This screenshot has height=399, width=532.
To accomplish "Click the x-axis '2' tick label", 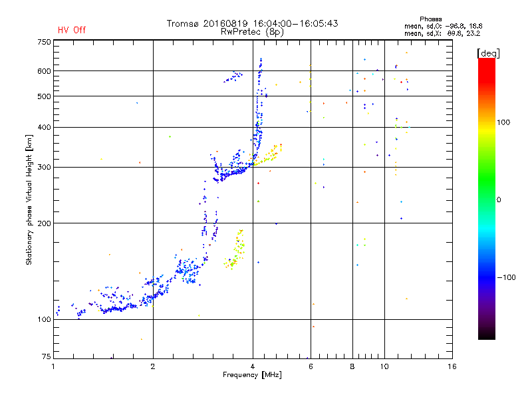I will click(153, 366).
